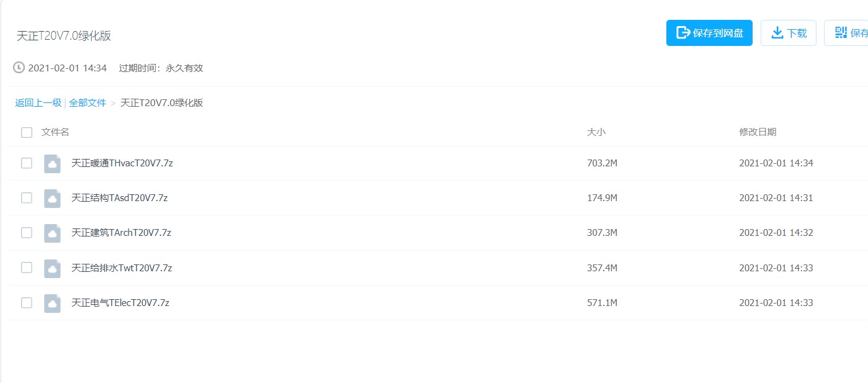Click the QR code save icon
Image resolution: width=868 pixels, height=383 pixels.
(841, 33)
